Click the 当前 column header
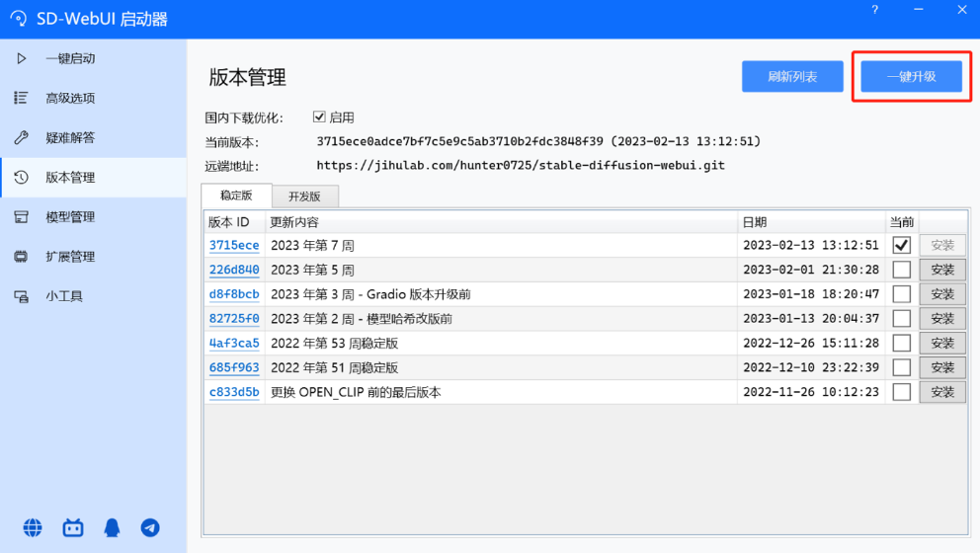 tap(902, 222)
